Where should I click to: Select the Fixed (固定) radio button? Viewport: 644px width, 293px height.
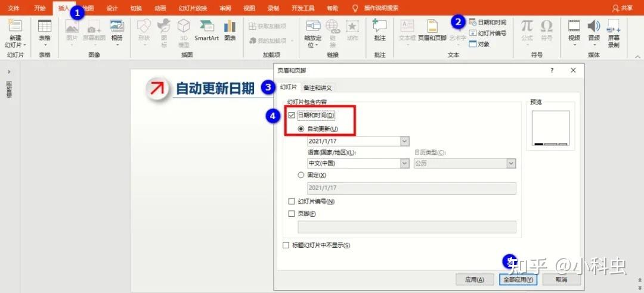click(x=301, y=175)
